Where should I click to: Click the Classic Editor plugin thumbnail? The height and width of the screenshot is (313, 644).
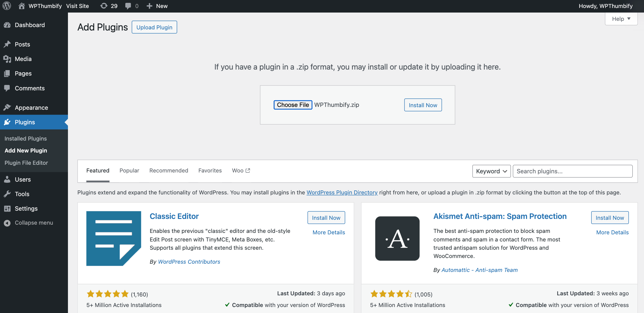click(x=114, y=239)
